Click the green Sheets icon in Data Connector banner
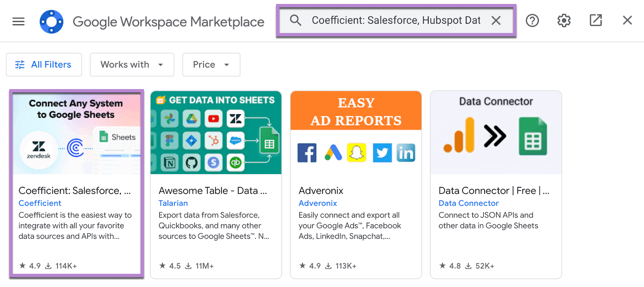The image size is (644, 287). 533,136
